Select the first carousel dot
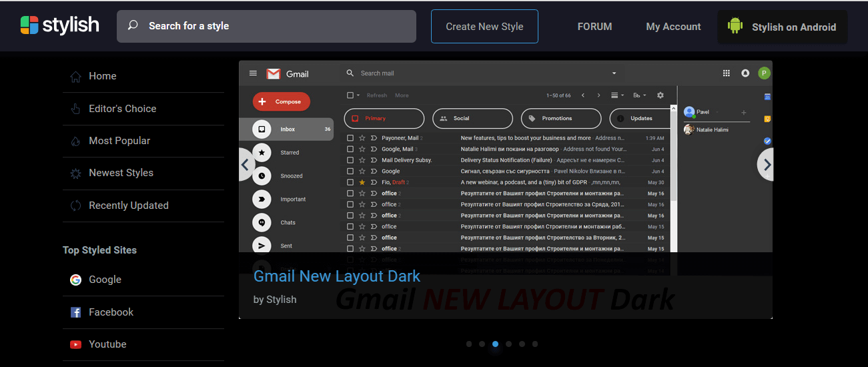The image size is (868, 367). 469,344
